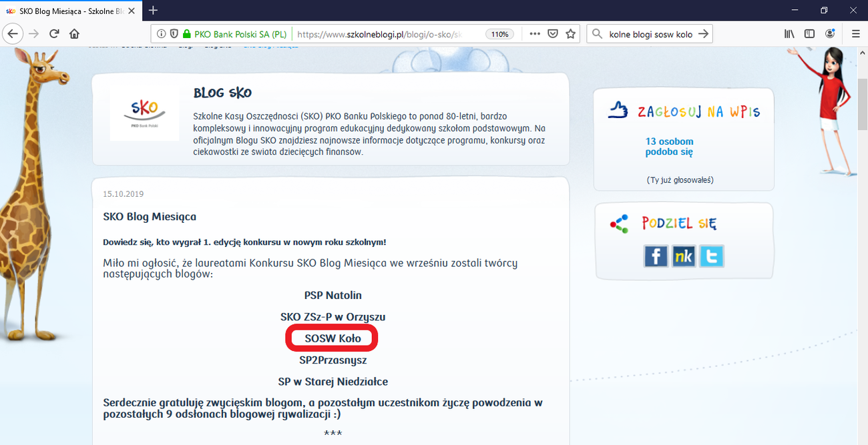This screenshot has width=868, height=445.
Task: Open page actions three-dots menu
Action: [x=535, y=34]
